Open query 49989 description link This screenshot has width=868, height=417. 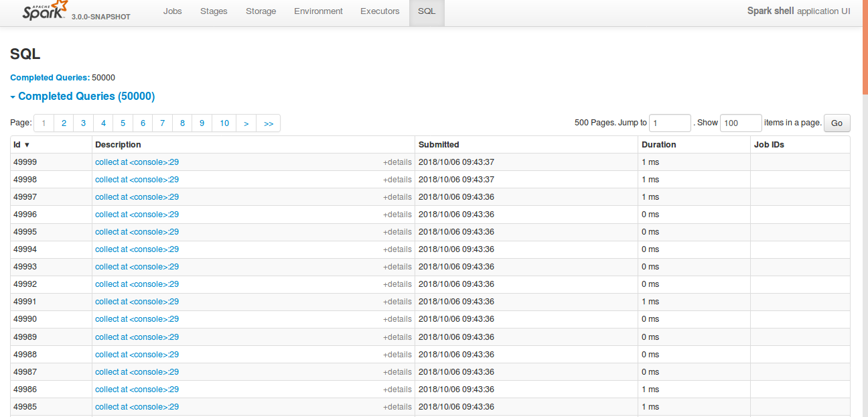(x=137, y=337)
